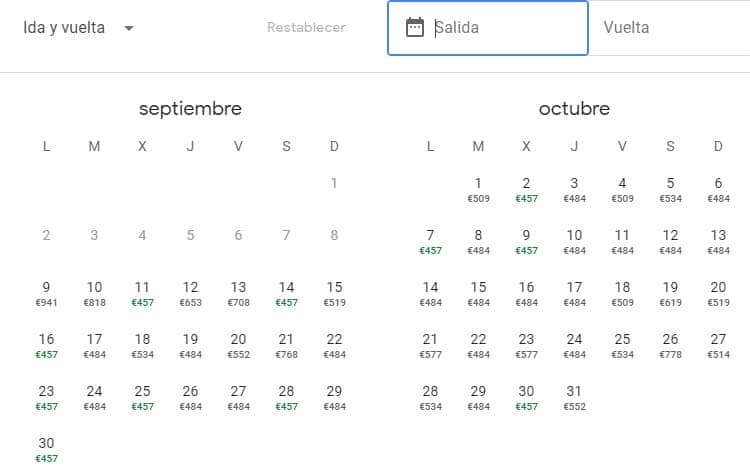Image resolution: width=750 pixels, height=473 pixels.
Task: Select October 31 priced €552
Action: (x=574, y=397)
